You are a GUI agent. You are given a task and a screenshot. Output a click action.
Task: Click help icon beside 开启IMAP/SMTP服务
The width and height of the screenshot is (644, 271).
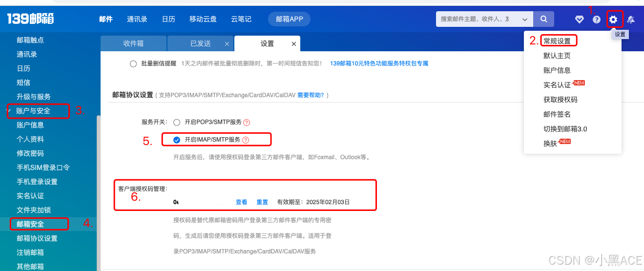pyautogui.click(x=246, y=140)
